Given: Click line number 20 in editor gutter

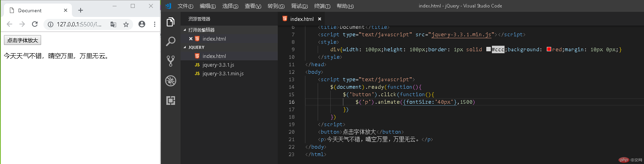Looking at the screenshot, I should click(292, 132).
